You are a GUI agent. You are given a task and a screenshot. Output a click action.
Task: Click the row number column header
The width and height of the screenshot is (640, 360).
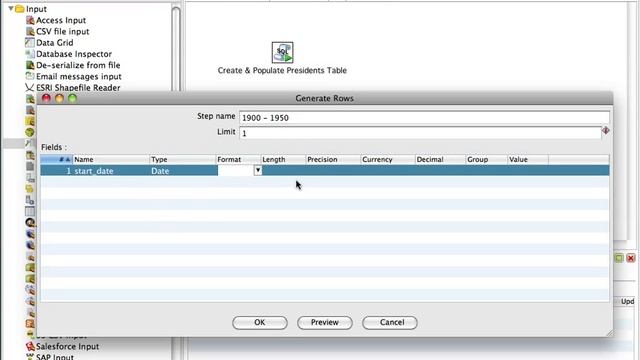[x=56, y=159]
